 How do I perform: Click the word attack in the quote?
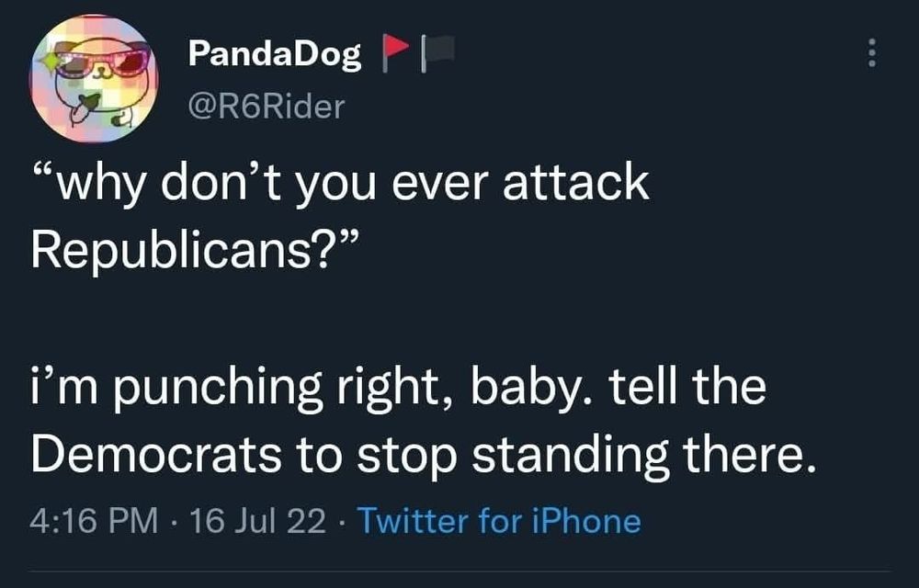[575, 183]
